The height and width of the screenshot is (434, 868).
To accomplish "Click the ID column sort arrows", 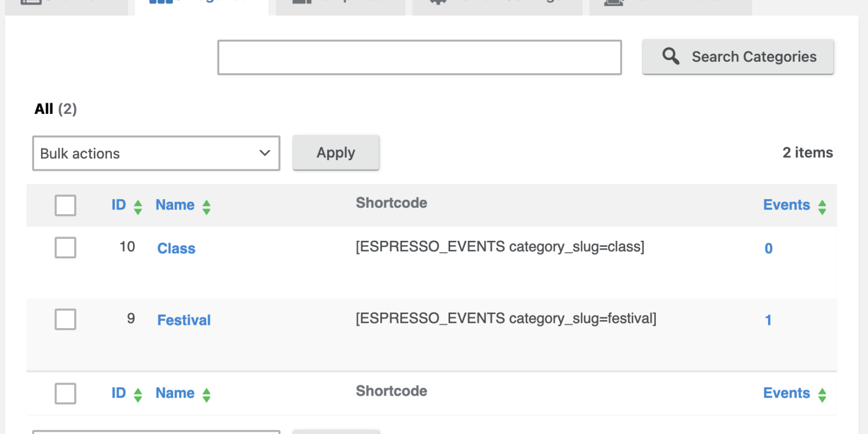I will click(138, 206).
